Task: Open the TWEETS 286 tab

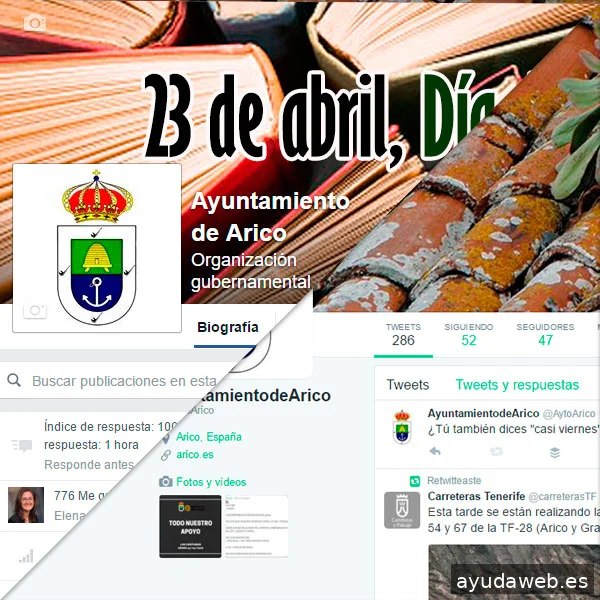Action: (403, 334)
